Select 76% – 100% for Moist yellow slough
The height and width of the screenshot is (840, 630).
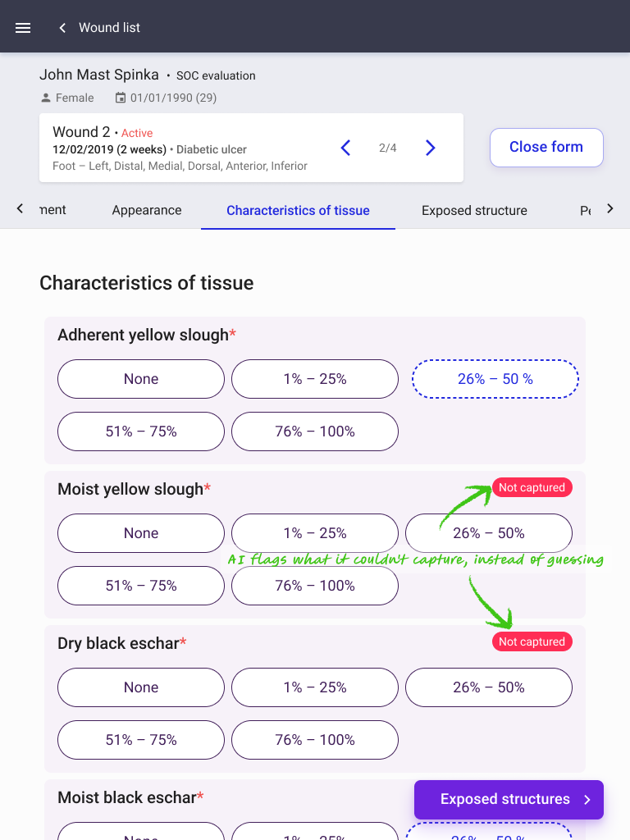pos(315,586)
